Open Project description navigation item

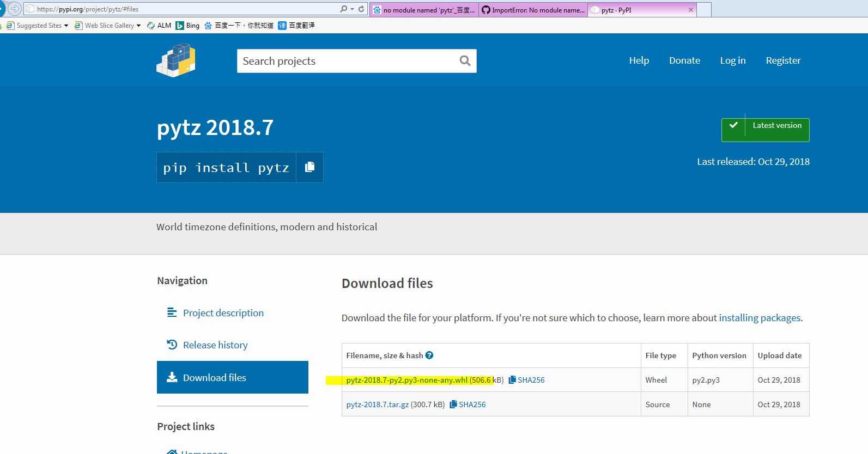tap(233, 312)
